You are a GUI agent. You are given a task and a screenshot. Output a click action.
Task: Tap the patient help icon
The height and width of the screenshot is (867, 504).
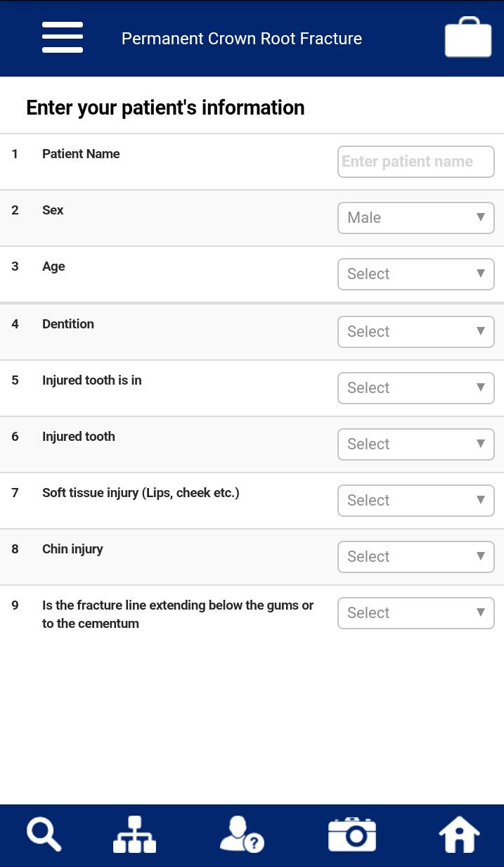point(241,835)
